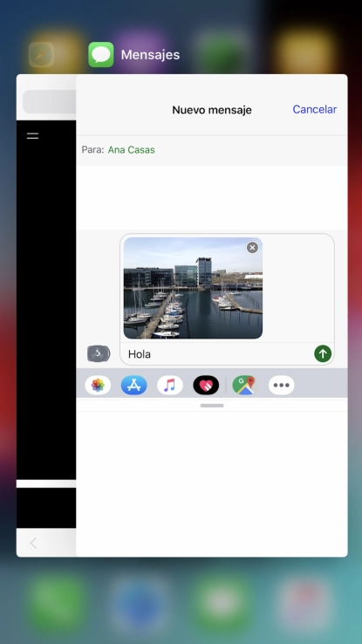Switch to the Safari app card
The height and width of the screenshot is (644, 362).
click(x=46, y=315)
